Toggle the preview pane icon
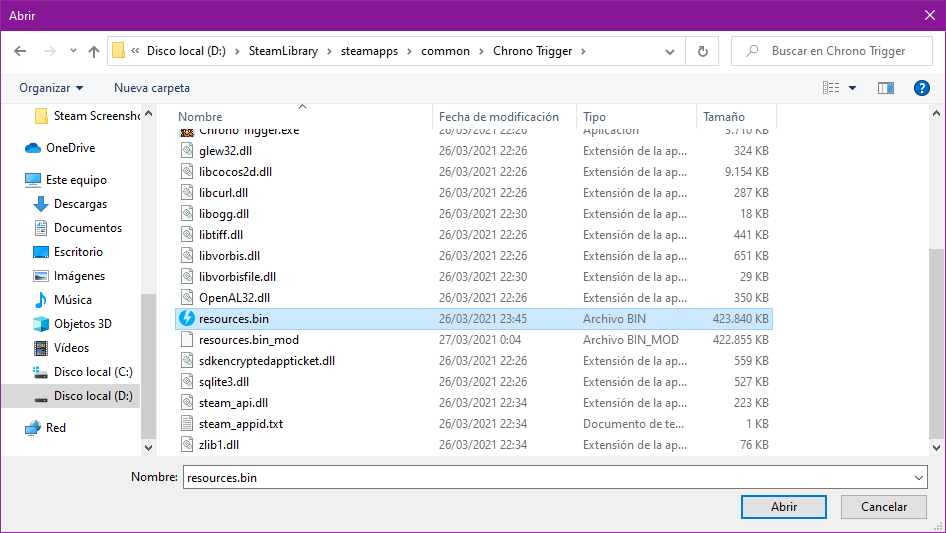This screenshot has height=533, width=946. click(x=886, y=88)
